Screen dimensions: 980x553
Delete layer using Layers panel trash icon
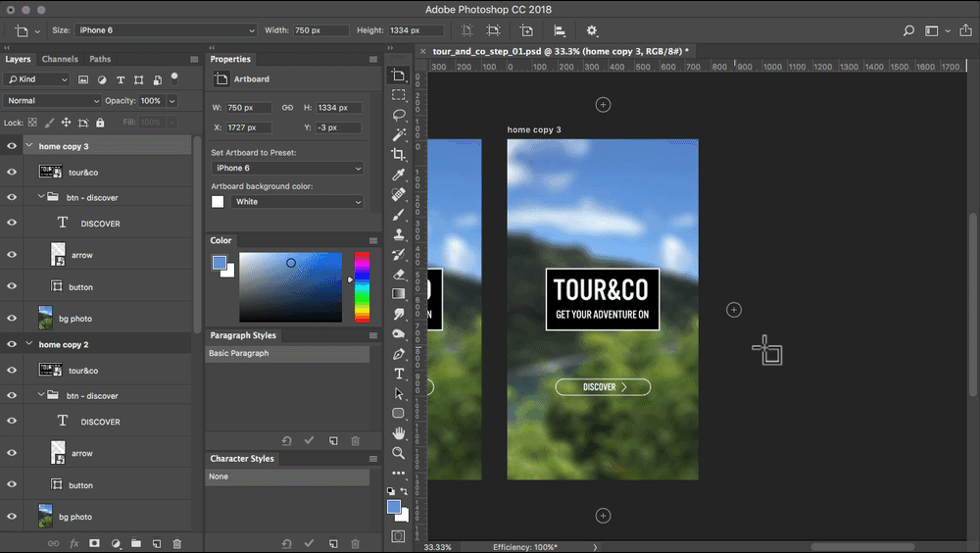click(x=177, y=543)
